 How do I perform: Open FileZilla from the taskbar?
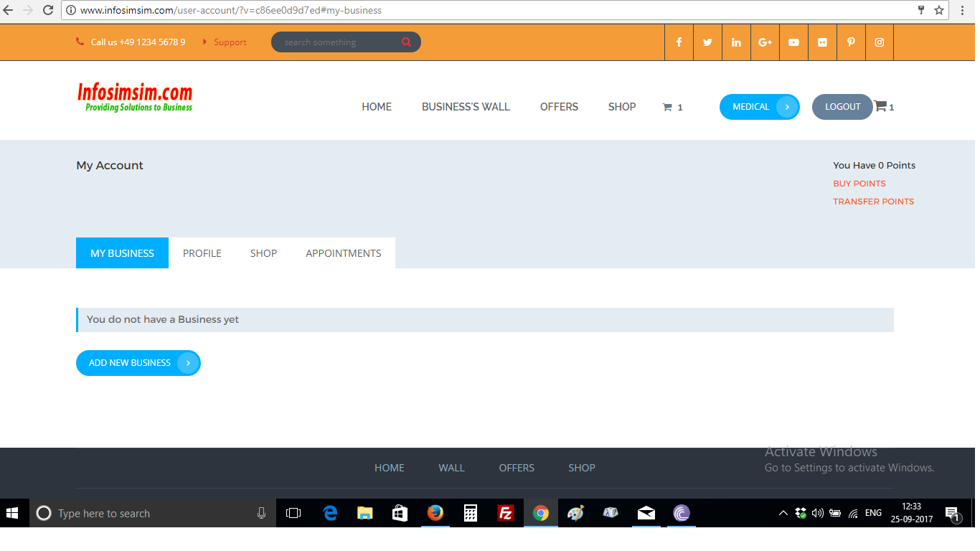506,513
